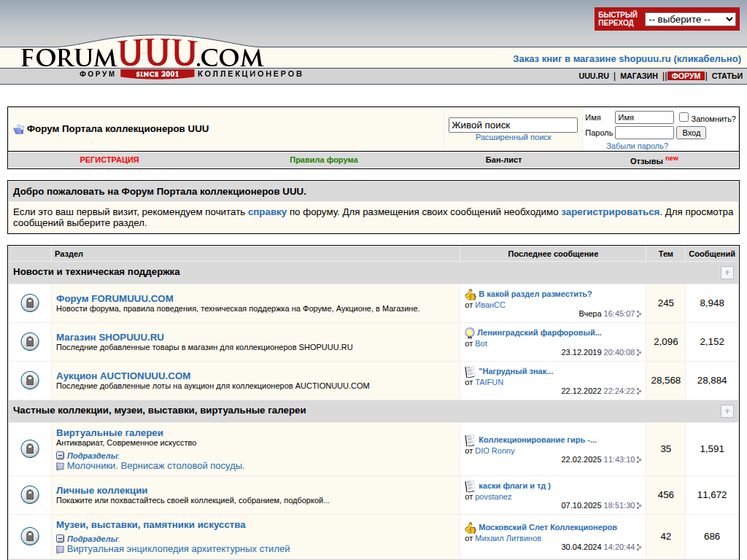Collapse Подразделы under Виртуальные галереи
Image resolution: width=747 pixels, height=560 pixels.
point(61,456)
